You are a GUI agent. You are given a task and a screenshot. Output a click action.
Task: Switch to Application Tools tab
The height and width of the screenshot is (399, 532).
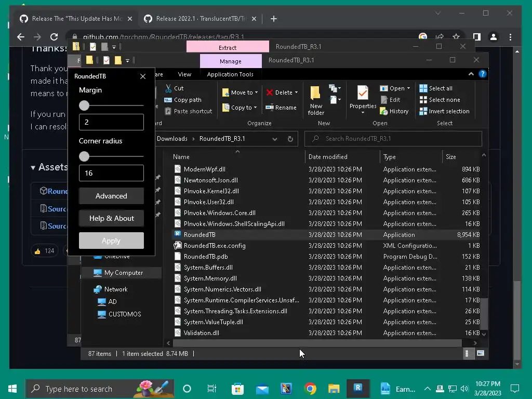click(x=230, y=74)
